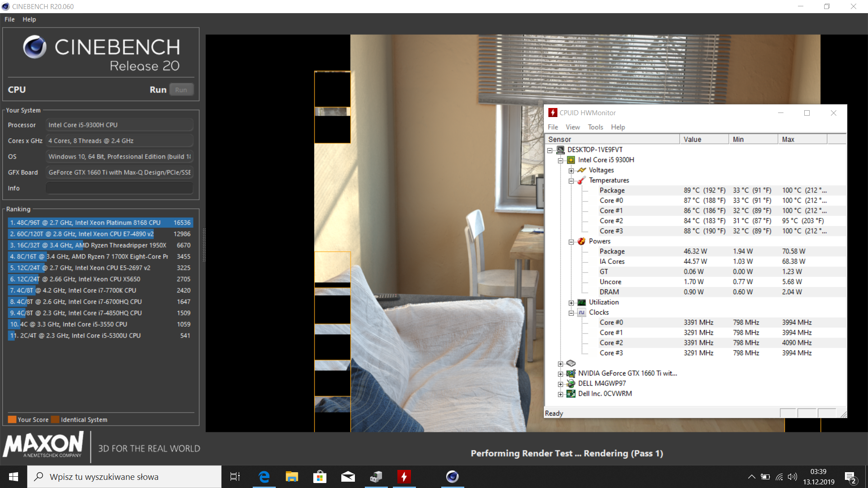Click the Voltages lightning icon

581,170
